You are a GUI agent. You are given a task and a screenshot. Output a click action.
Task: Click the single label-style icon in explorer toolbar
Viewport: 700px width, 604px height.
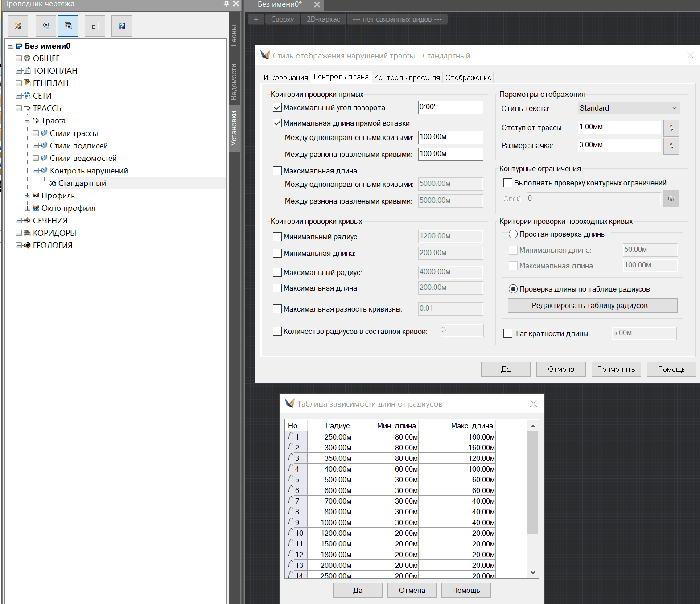tap(46, 26)
